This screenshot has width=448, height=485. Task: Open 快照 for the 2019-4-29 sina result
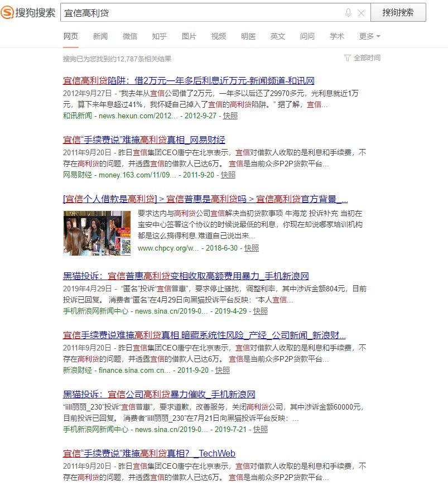261,311
